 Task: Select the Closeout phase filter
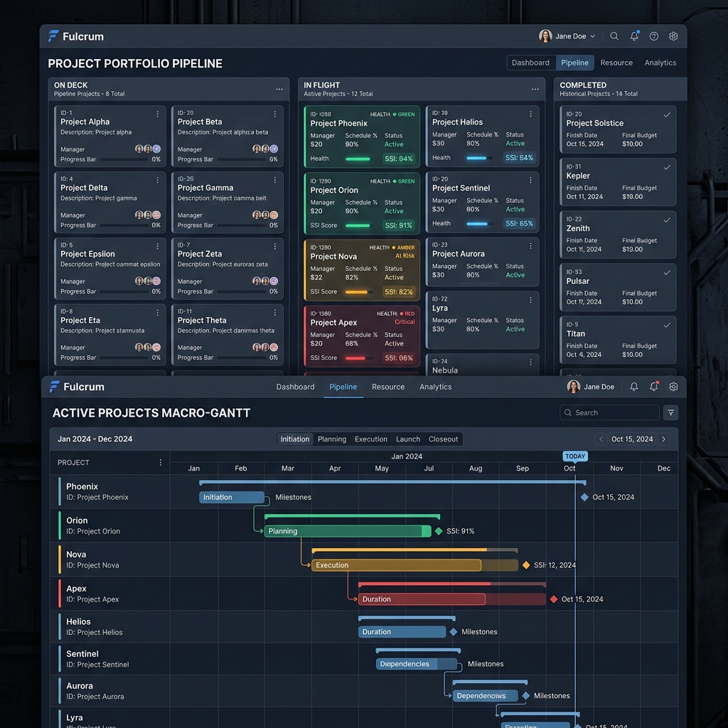point(443,439)
